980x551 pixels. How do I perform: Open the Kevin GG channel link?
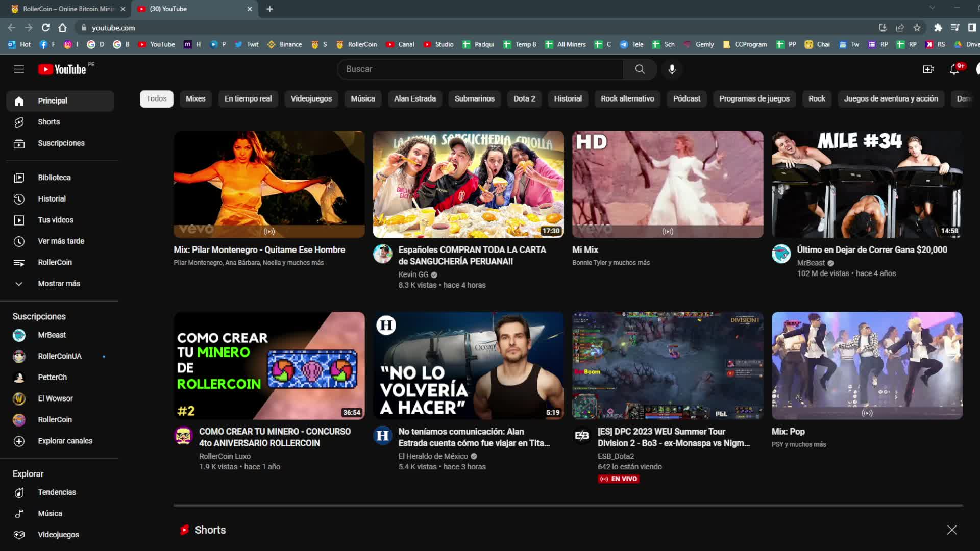(413, 274)
